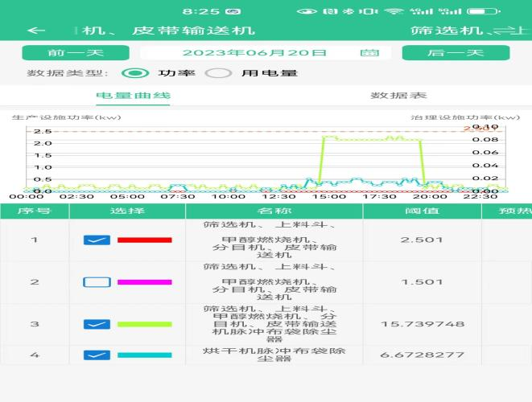Uncheck the row 1 red line checkbox
The image size is (532, 402).
coord(97,240)
